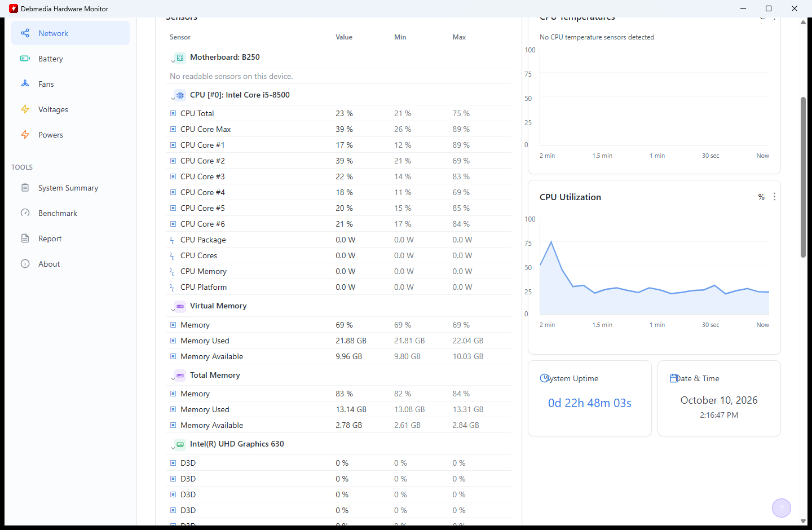Click the help bubble button
812x530 pixels.
[782, 508]
